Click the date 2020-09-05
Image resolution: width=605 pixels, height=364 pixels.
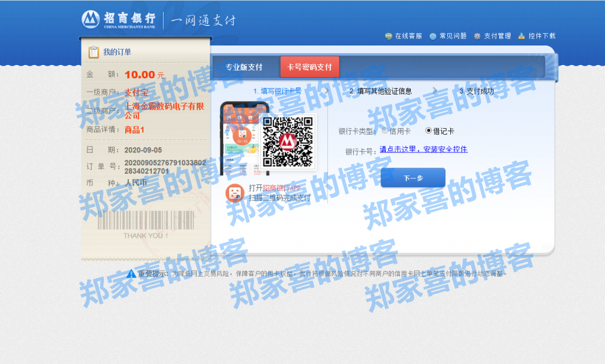(143, 150)
